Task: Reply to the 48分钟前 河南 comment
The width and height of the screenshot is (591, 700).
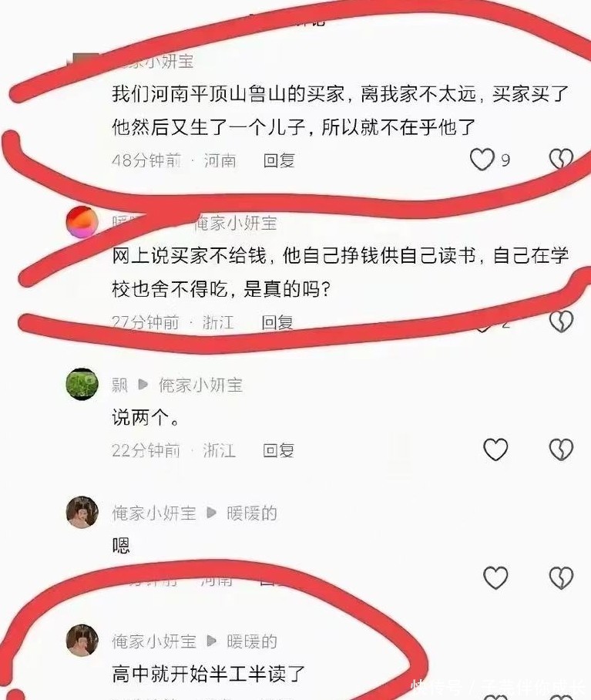Action: pos(279,160)
